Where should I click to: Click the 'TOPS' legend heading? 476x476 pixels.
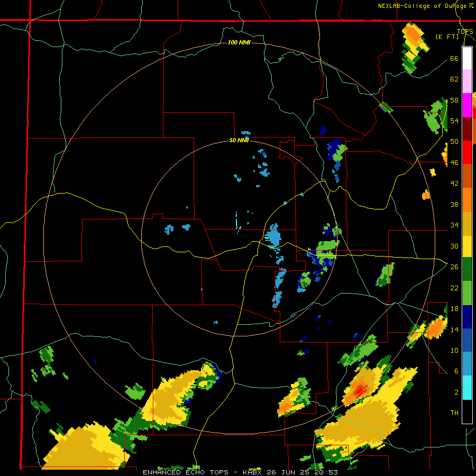pos(465,31)
